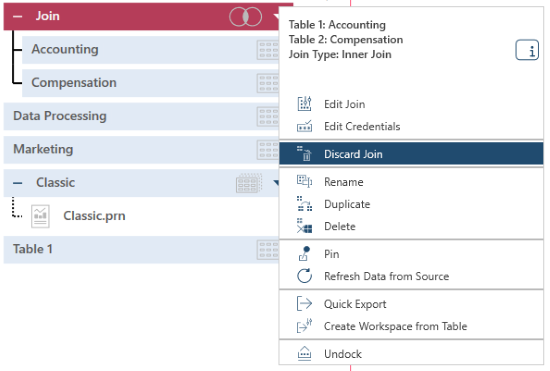Click the Undock icon
Viewport: 550px width, 371px height.
304,353
